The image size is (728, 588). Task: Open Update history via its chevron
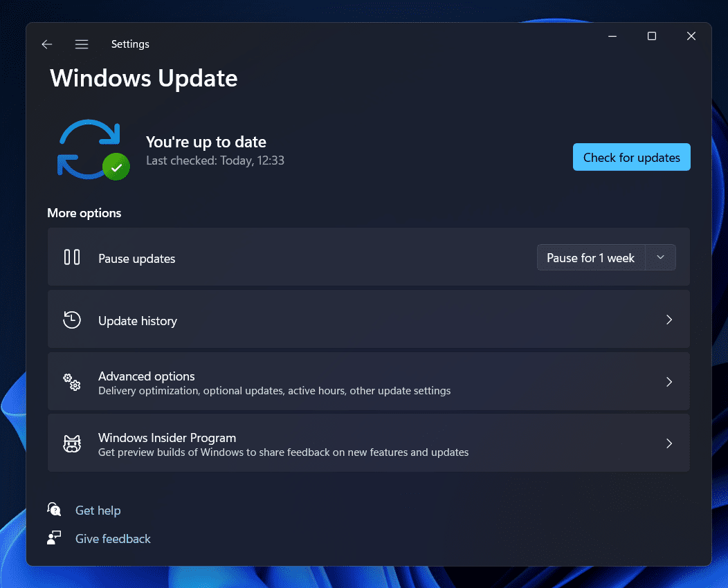coord(668,320)
